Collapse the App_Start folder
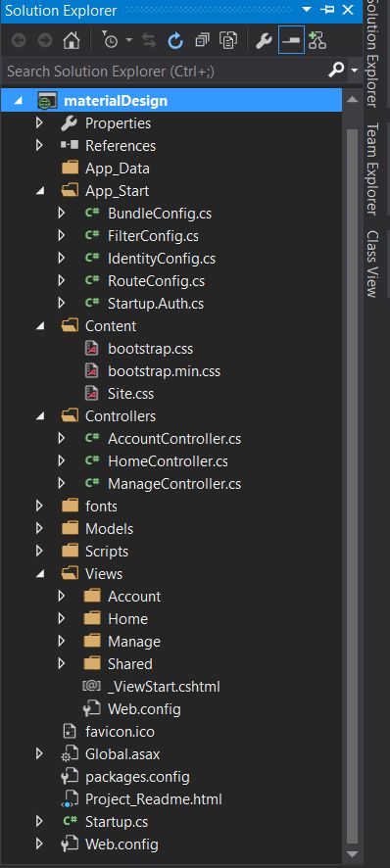Viewport: 390px width, 868px height. click(39, 191)
